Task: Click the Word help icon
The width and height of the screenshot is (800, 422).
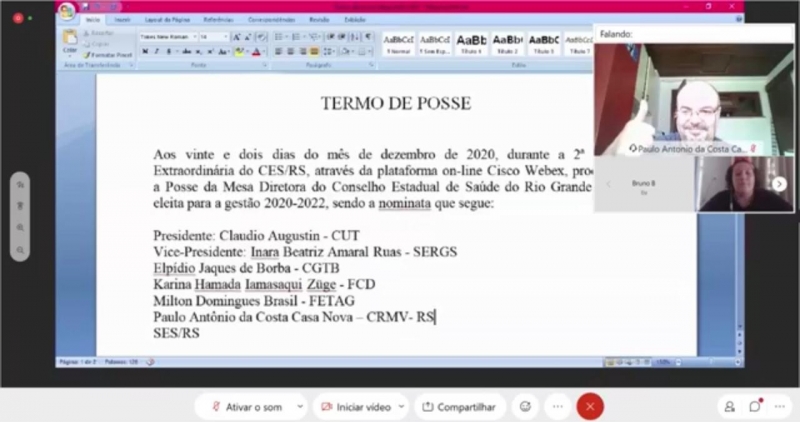Action: (x=739, y=19)
